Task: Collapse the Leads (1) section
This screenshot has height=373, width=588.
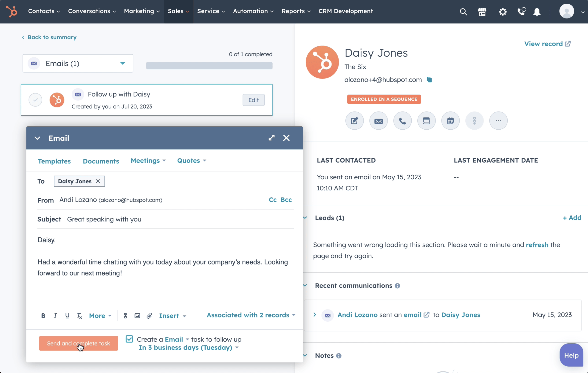Action: (305, 218)
